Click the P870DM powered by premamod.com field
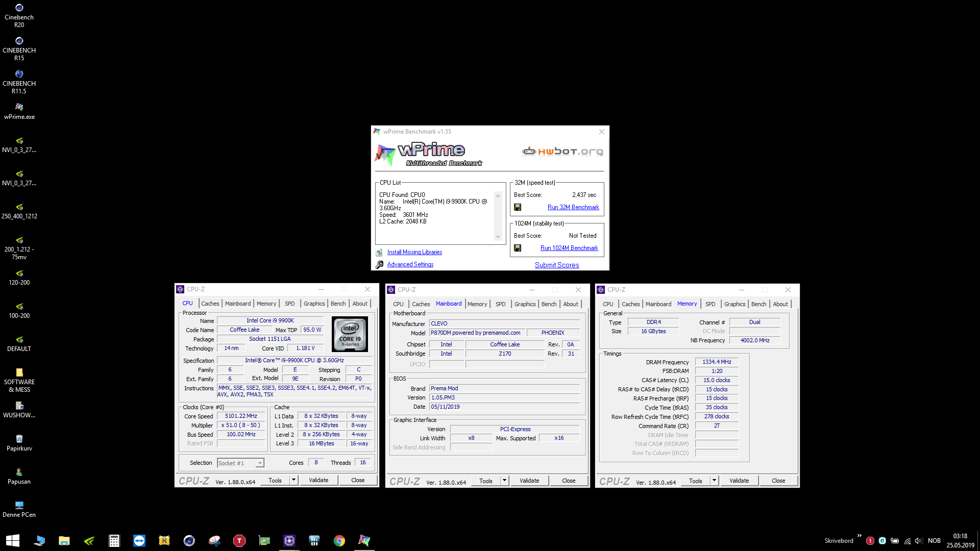 pyautogui.click(x=476, y=333)
